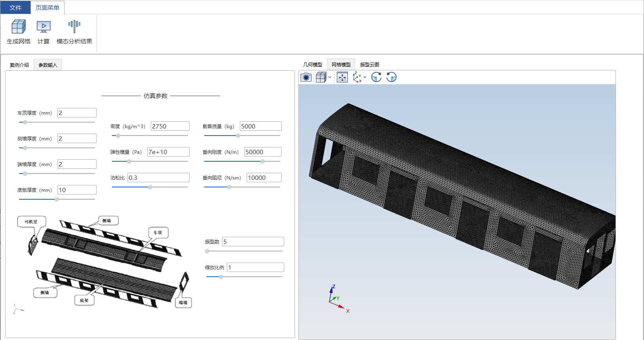The width and height of the screenshot is (644, 340).
Task: Click the XYZ coordinate triad in viewport
Action: pos(338,299)
